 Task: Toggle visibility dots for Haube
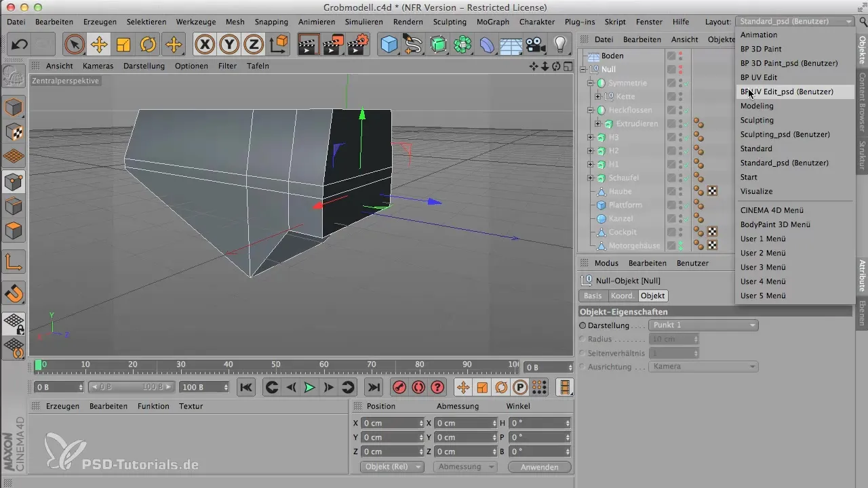(x=680, y=191)
